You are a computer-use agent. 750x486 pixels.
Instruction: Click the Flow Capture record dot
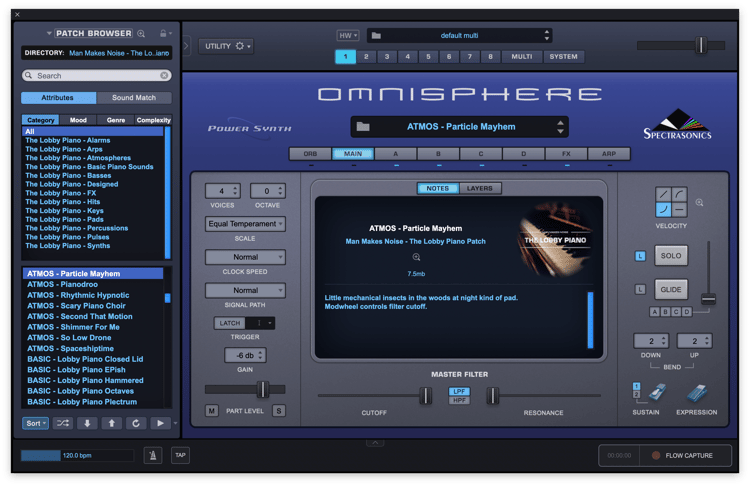click(656, 455)
